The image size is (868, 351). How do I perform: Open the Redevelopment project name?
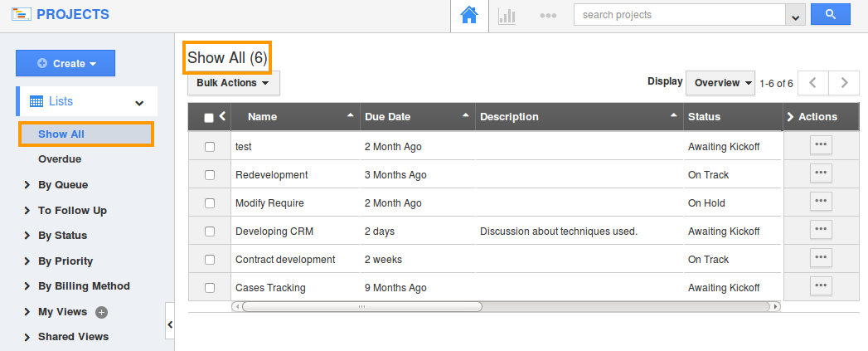(x=272, y=174)
